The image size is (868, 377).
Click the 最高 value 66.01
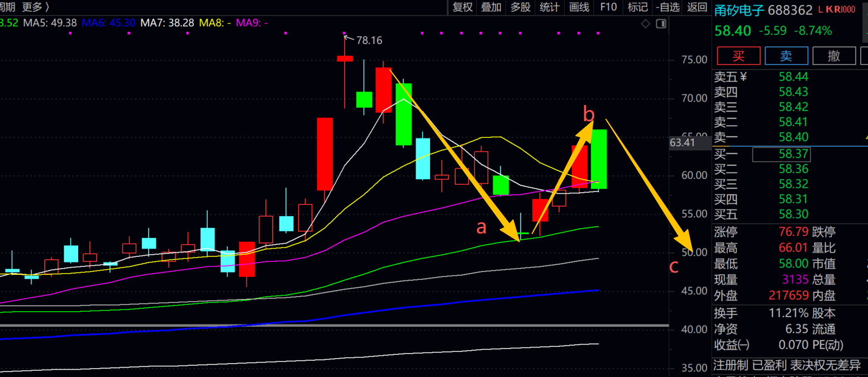(794, 248)
